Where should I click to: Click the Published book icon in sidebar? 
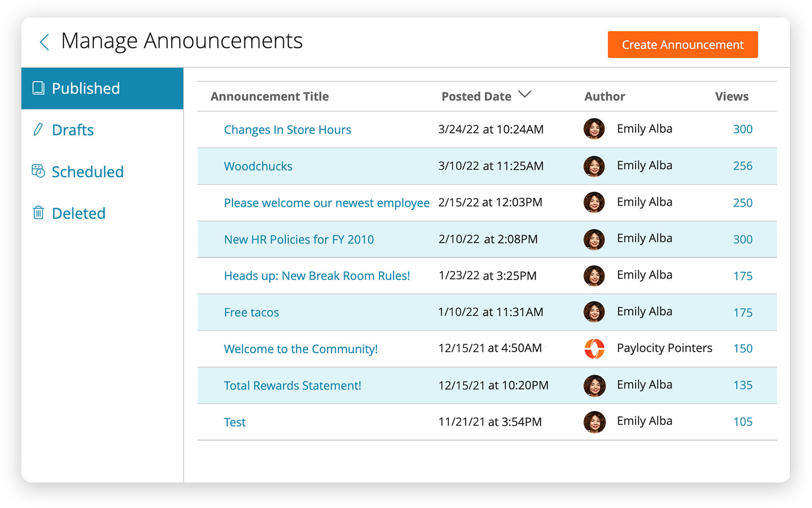click(38, 88)
